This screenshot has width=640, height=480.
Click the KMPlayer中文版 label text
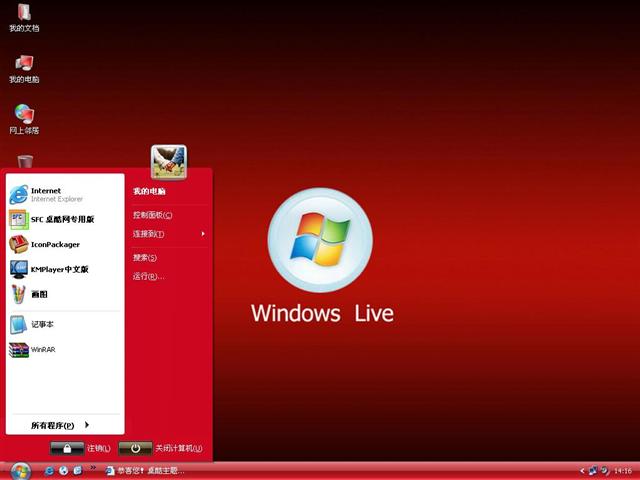point(60,269)
